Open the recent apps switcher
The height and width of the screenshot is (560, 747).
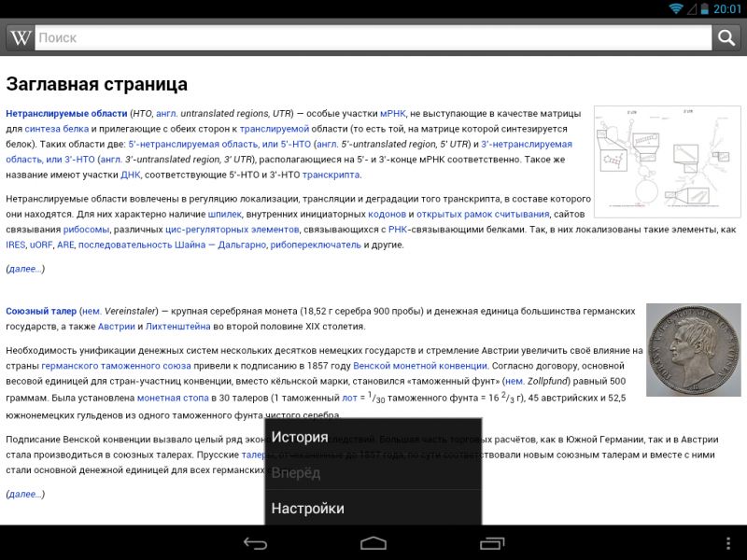click(492, 542)
